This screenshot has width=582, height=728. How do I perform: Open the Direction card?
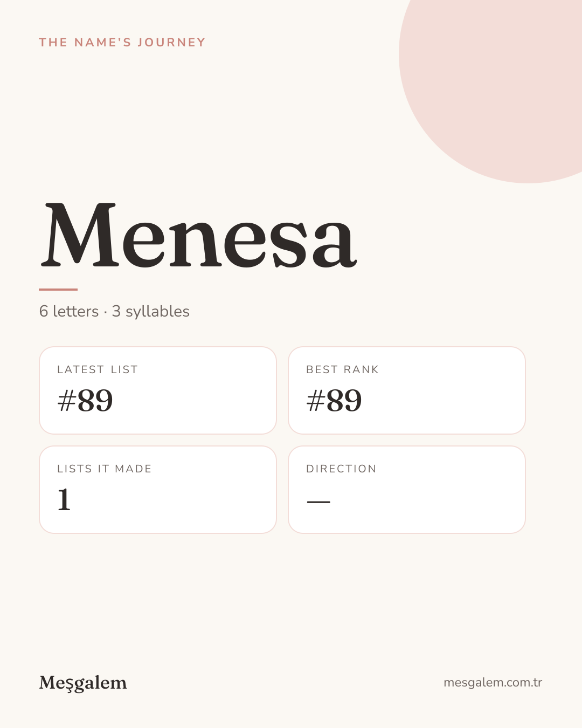[x=407, y=490]
